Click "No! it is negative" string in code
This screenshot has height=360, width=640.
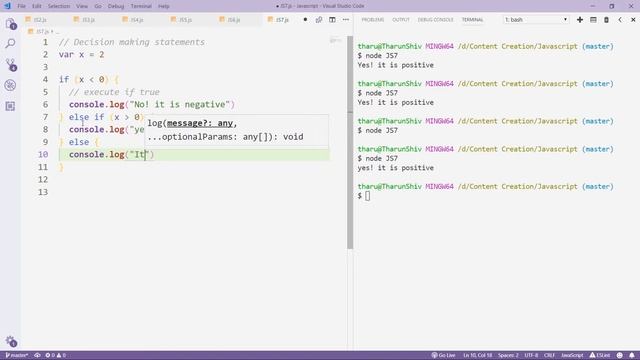coord(180,104)
